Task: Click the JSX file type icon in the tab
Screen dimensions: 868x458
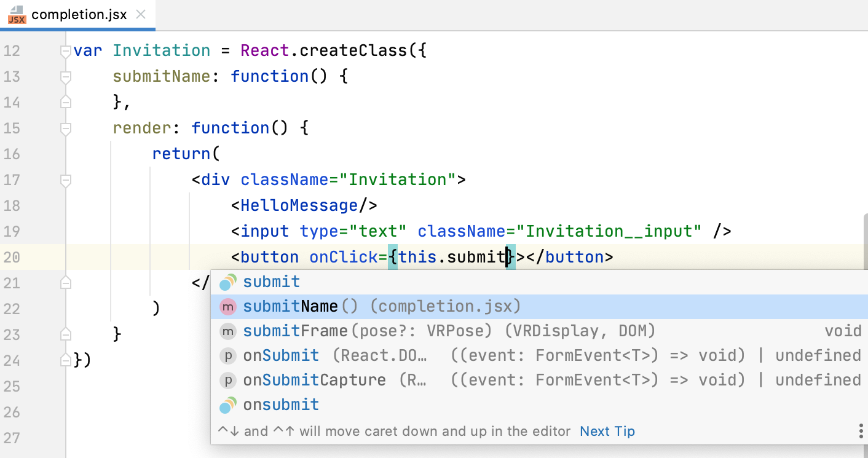Action: pyautogui.click(x=16, y=14)
